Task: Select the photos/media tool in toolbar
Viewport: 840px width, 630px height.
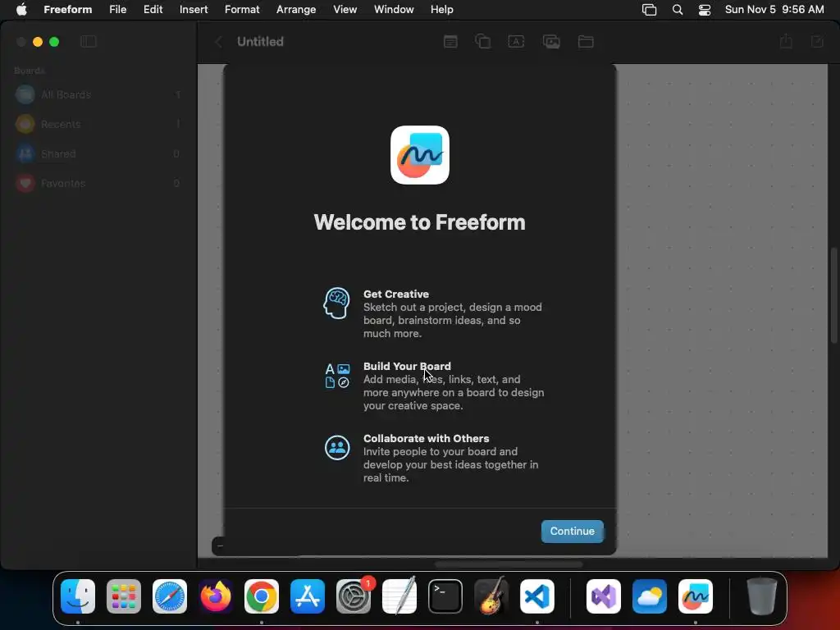Action: pyautogui.click(x=551, y=41)
